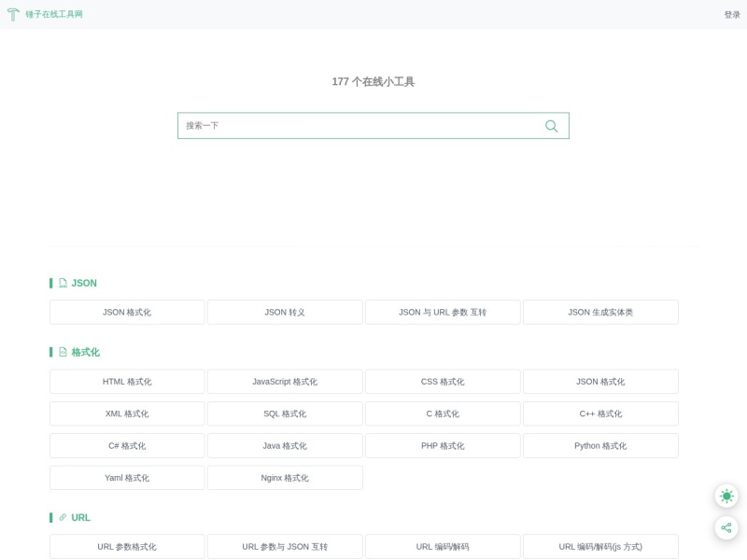Open C 格式化 tool
The height and width of the screenshot is (560, 747).
(x=443, y=413)
